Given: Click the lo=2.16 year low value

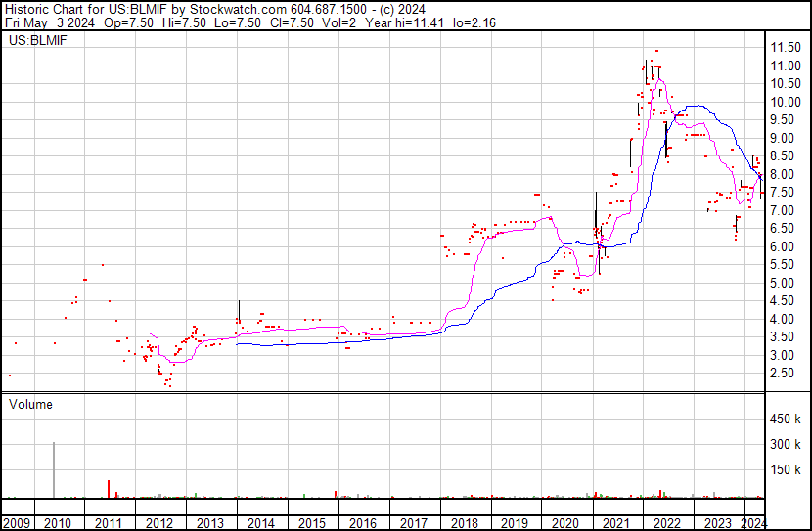Looking at the screenshot, I should coord(474,23).
